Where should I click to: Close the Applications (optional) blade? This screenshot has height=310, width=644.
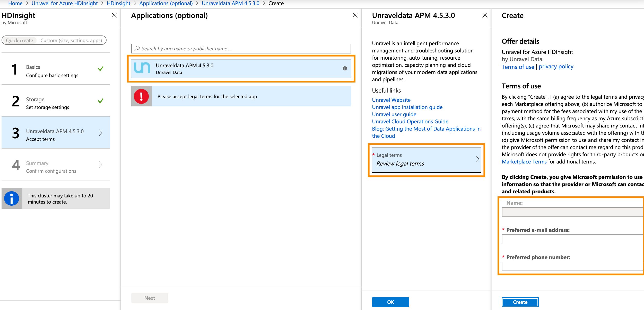point(355,15)
